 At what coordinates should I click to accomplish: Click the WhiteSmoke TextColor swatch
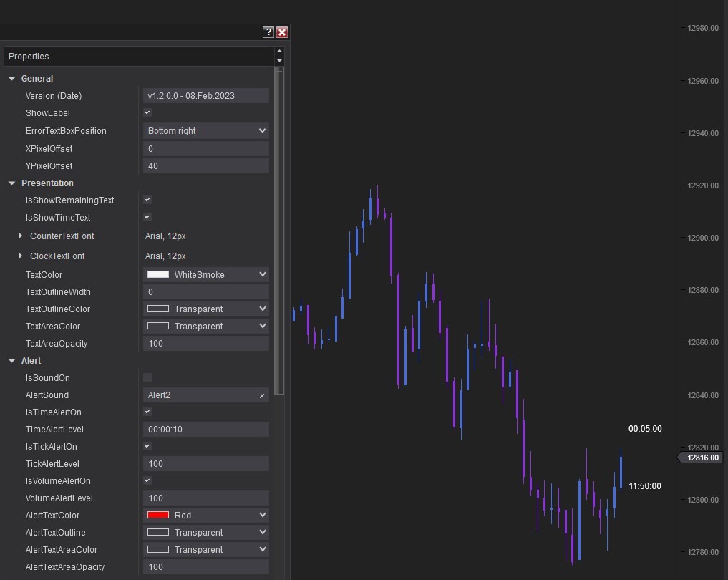click(x=158, y=274)
